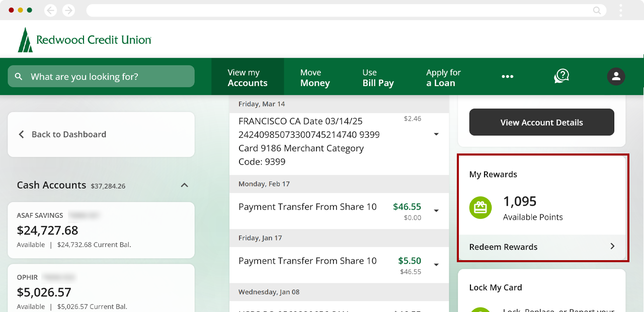644x312 pixels.
Task: Open the Apply for a Loan menu
Action: pos(443,77)
